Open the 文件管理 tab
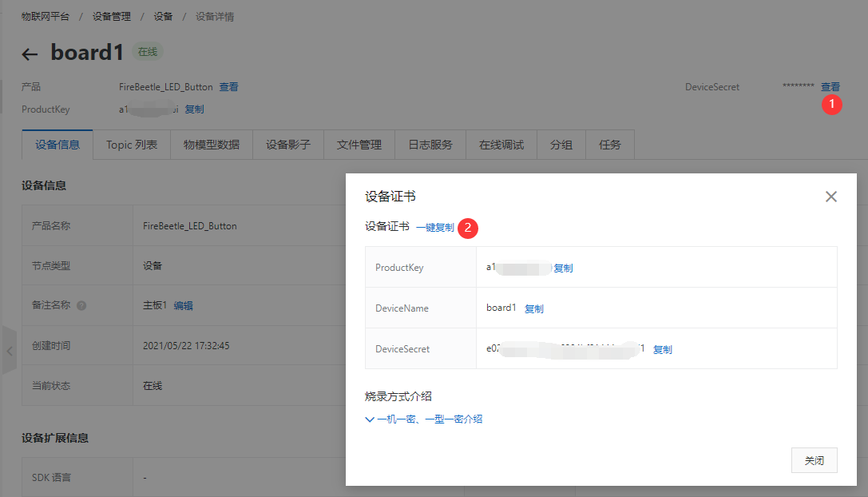The height and width of the screenshot is (497, 868). pyautogui.click(x=359, y=145)
